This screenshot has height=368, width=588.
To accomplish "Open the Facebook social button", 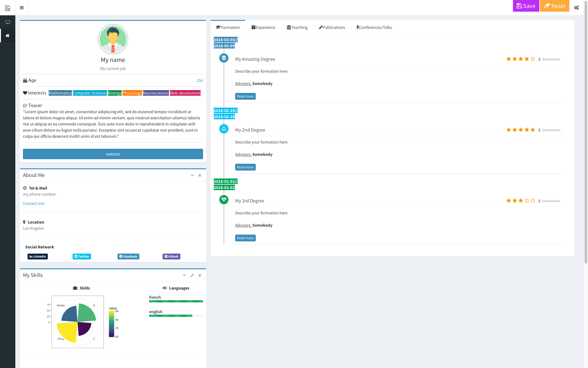I will click(x=128, y=256).
